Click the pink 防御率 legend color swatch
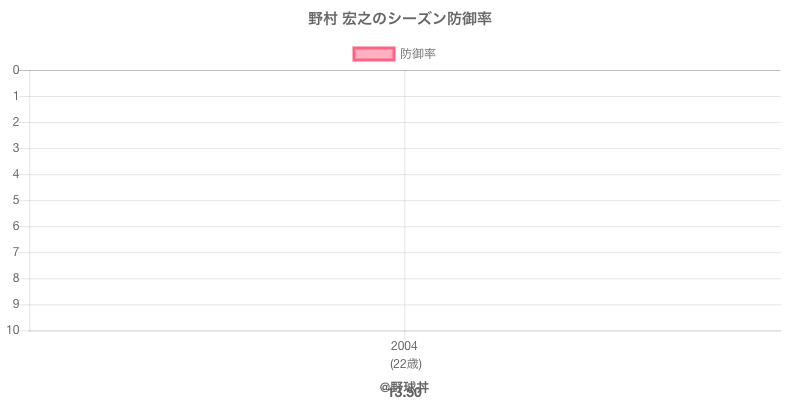 374,54
